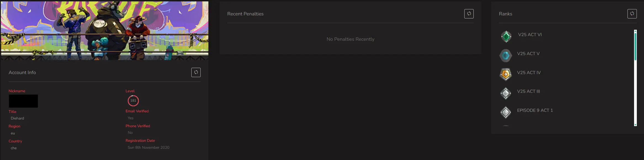Screen dimensions: 644x160
Task: Select the silver V25 ACT III rank badge
Action: (x=506, y=93)
